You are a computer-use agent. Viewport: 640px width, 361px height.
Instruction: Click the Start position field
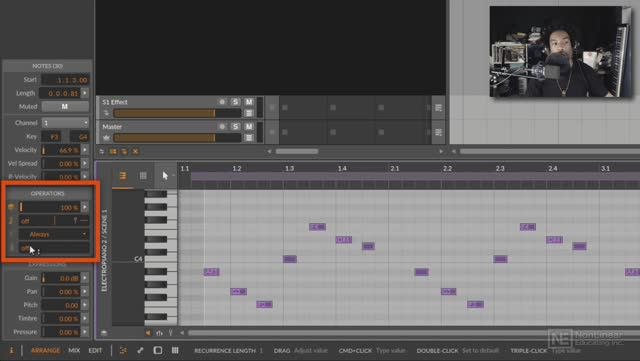pos(65,80)
